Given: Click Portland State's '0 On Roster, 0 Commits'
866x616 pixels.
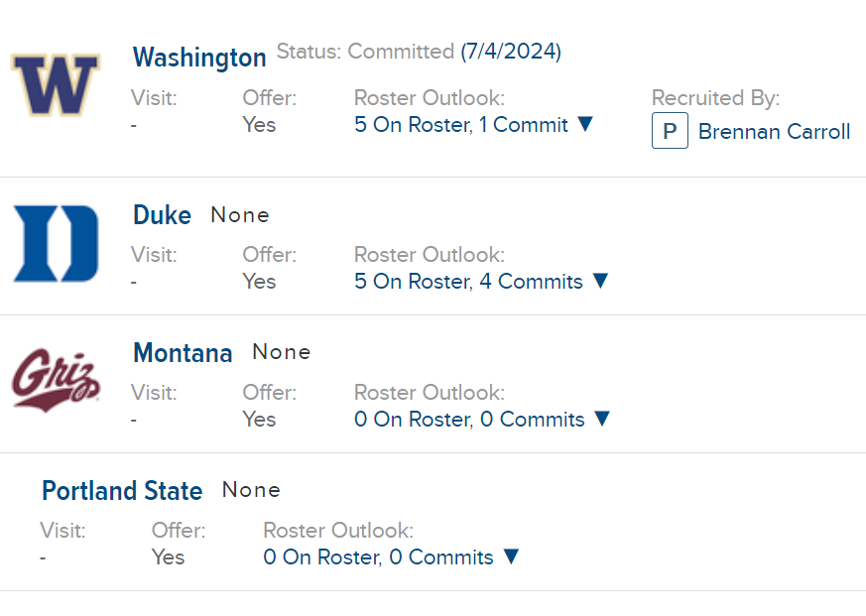Looking at the screenshot, I should (x=378, y=557).
